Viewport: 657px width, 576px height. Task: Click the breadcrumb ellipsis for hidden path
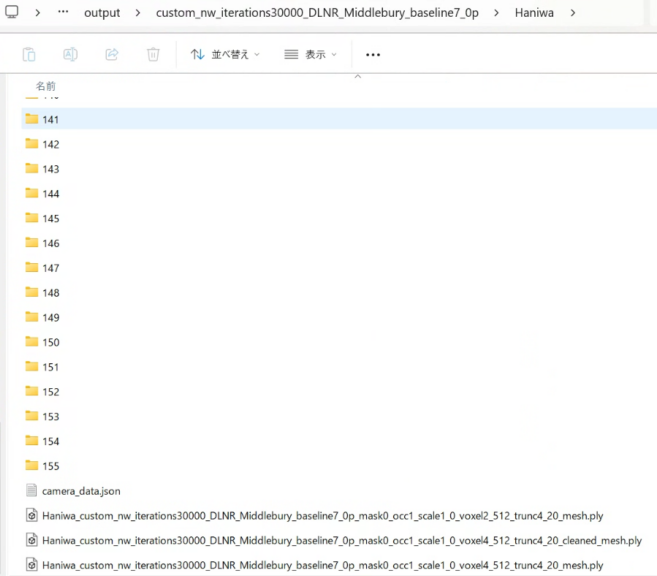click(64, 13)
